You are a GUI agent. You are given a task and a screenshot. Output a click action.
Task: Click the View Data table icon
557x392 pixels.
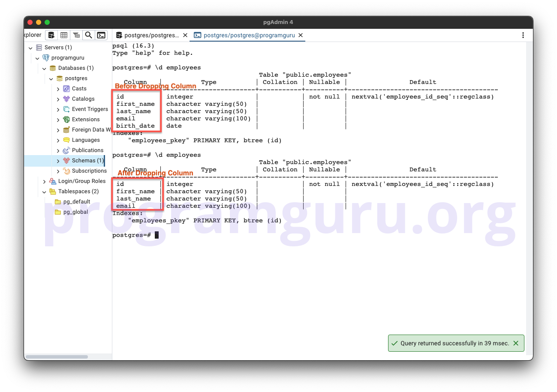point(63,35)
